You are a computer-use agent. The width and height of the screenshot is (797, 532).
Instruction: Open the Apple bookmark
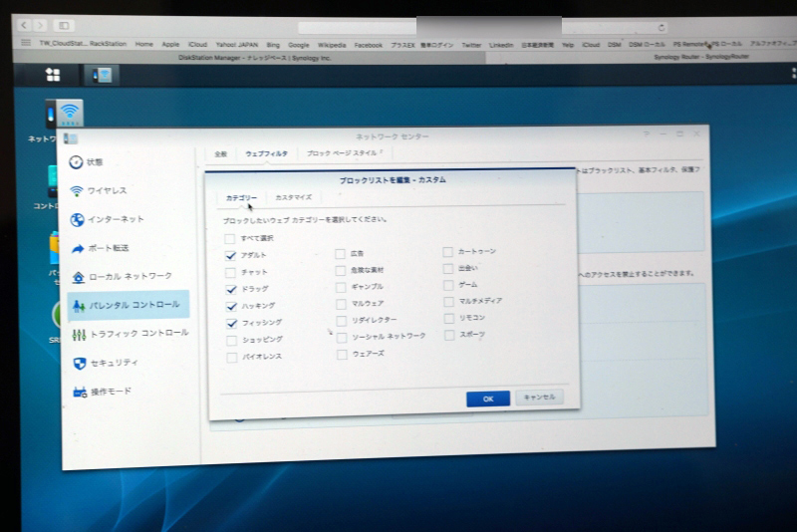[170, 44]
